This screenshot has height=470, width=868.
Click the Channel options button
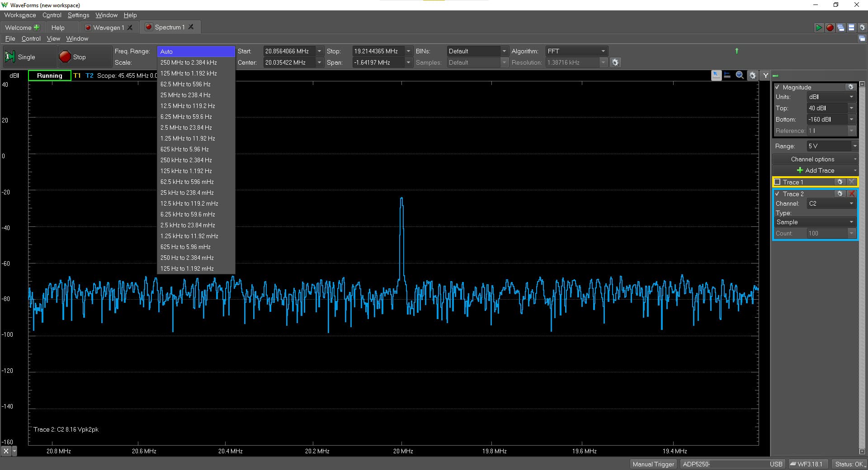pos(815,159)
